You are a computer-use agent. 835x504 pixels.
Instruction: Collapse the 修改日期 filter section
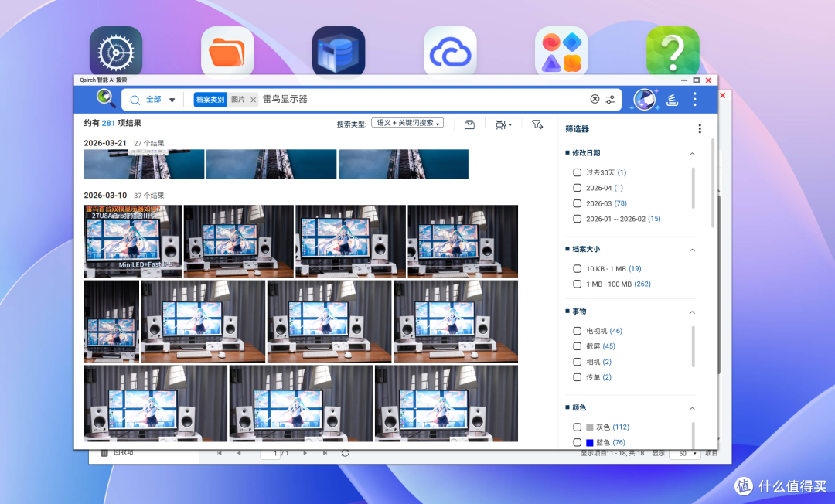coord(692,154)
